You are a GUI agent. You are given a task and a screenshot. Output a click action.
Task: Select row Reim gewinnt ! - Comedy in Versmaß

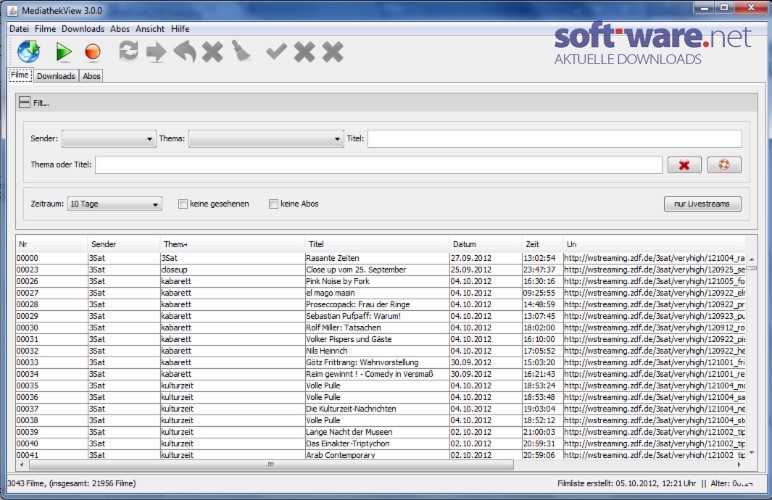pyautogui.click(x=380, y=374)
